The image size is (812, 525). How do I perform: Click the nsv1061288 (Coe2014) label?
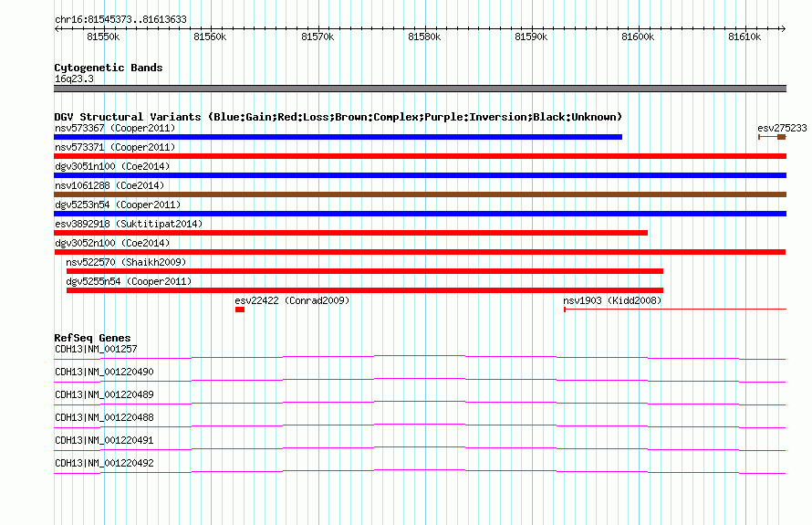(109, 185)
